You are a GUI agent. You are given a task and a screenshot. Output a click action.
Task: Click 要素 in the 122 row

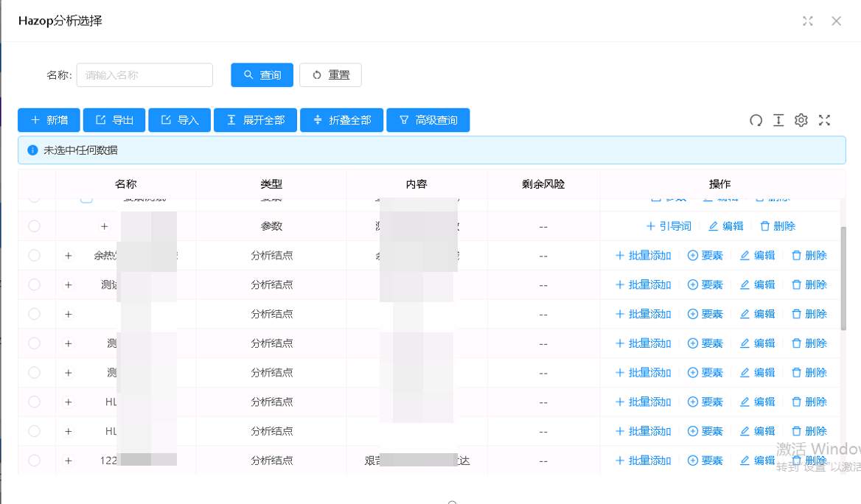point(705,461)
